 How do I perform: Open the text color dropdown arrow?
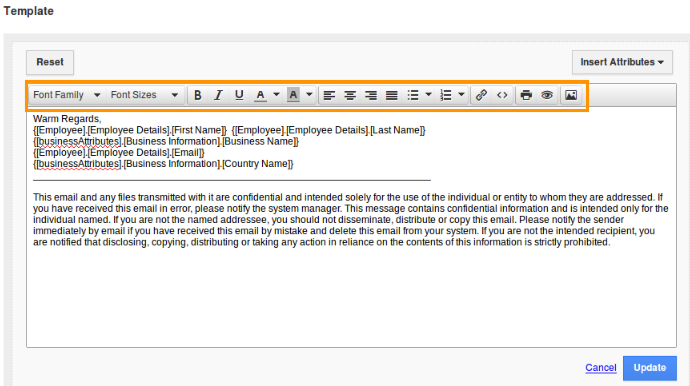(276, 95)
